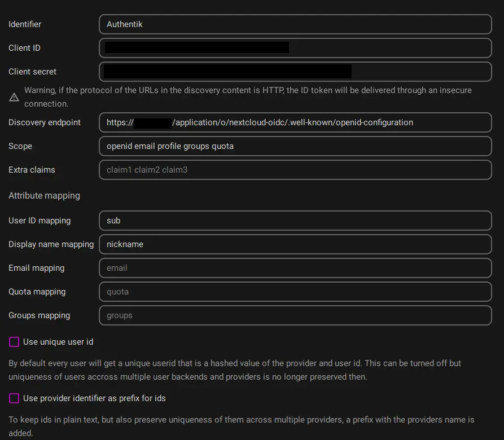
Task: Click the warning triangle icon
Action: pos(14,98)
